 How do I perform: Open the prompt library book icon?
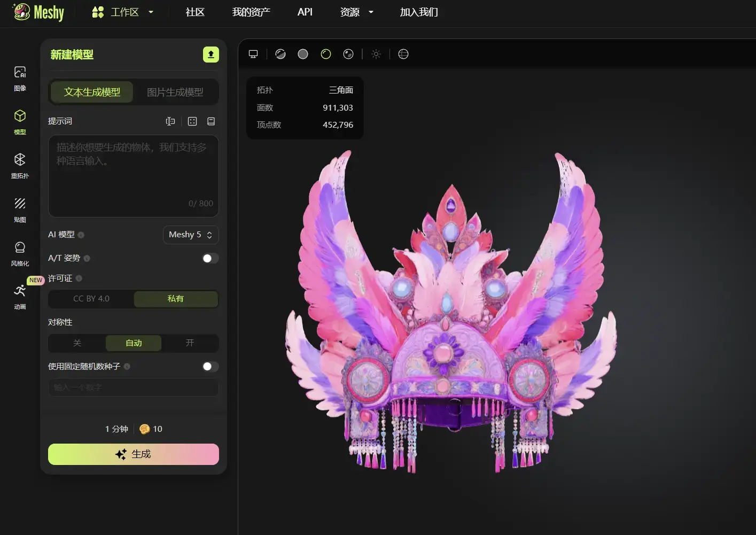(x=211, y=121)
